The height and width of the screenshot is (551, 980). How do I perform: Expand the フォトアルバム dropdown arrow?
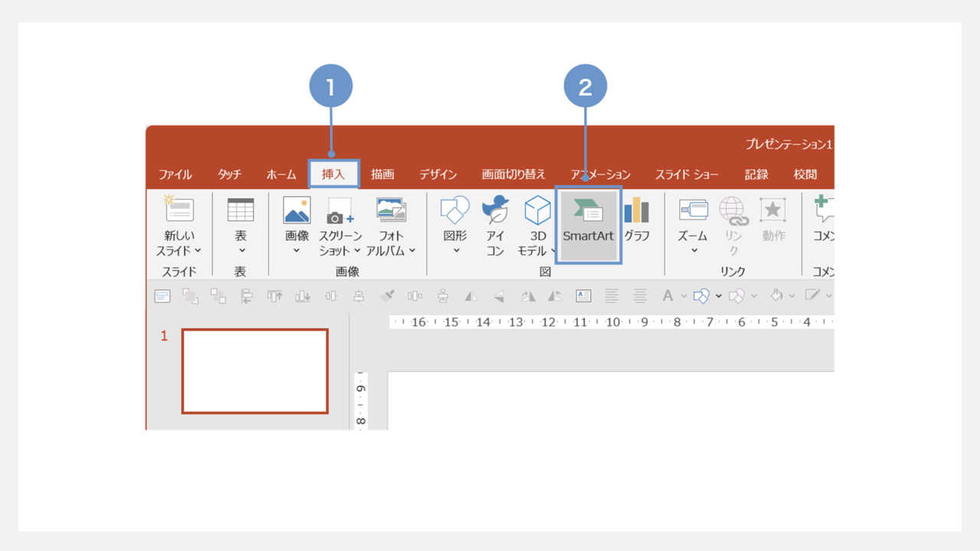coord(412,250)
